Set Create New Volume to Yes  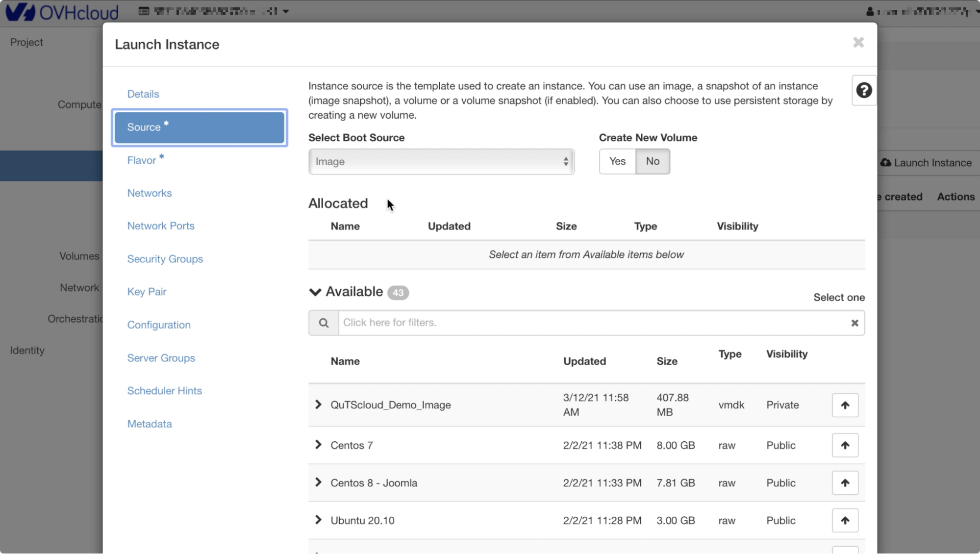617,161
